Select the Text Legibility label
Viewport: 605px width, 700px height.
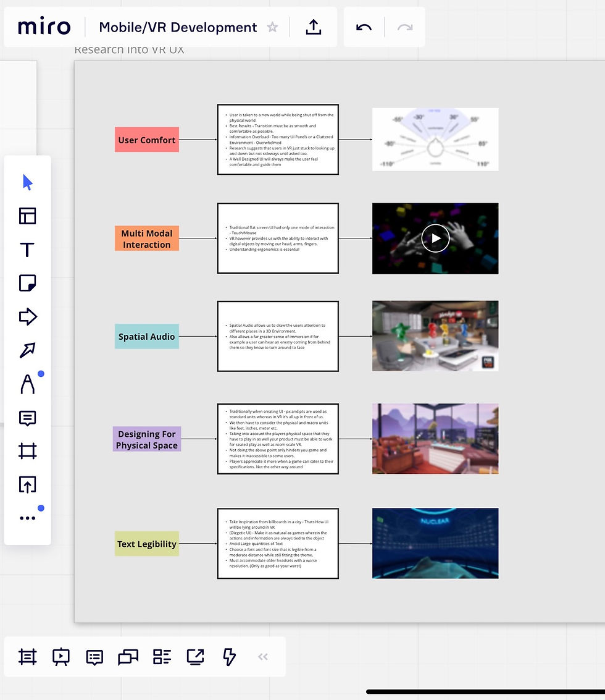pyautogui.click(x=147, y=544)
